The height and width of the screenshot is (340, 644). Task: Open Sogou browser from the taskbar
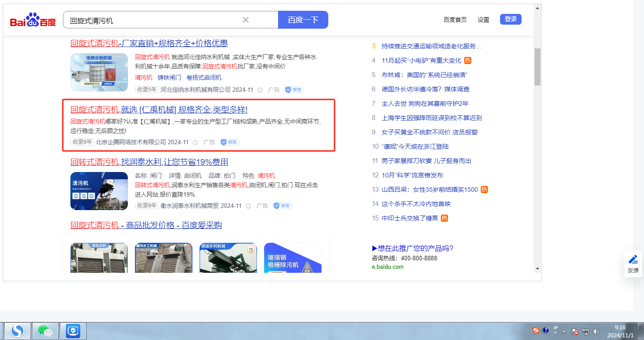click(17, 331)
